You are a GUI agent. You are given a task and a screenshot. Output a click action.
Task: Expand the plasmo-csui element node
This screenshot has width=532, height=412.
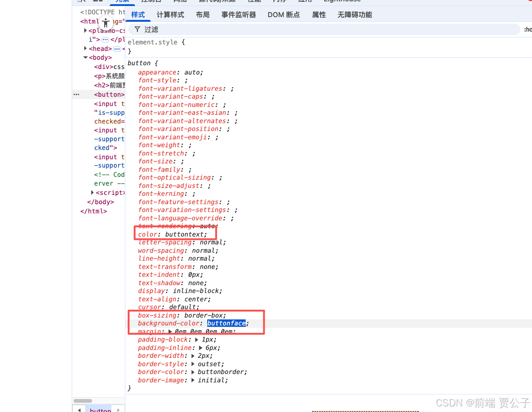click(85, 31)
